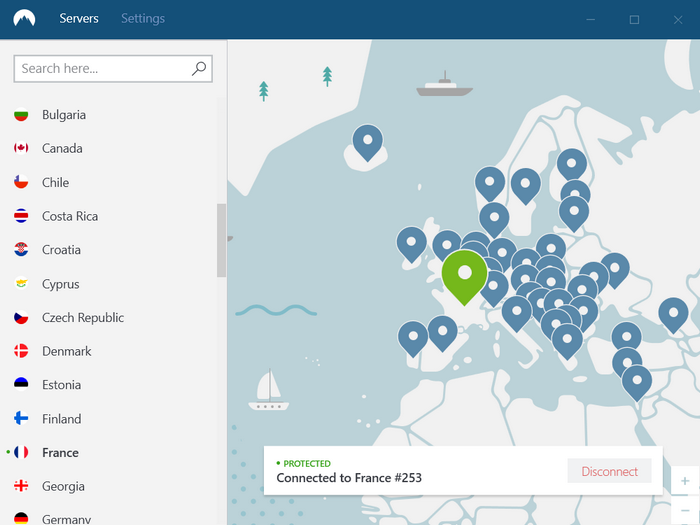Click the Disconnect button
Viewport: 700px width, 525px height.
tap(609, 471)
